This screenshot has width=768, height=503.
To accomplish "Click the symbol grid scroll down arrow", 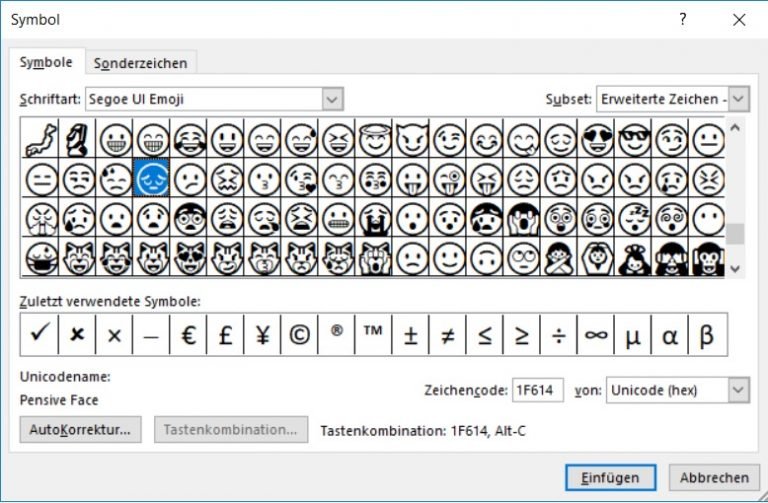I will [735, 268].
